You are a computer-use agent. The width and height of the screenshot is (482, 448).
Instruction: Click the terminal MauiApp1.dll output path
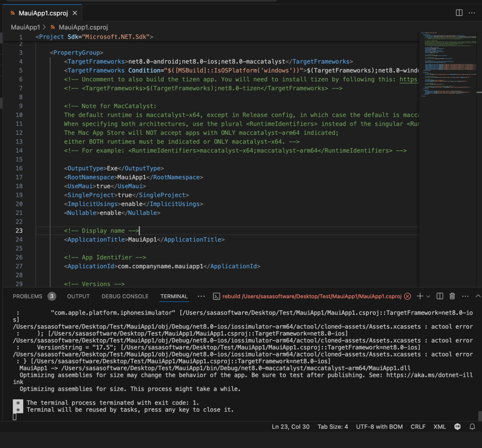(235, 368)
